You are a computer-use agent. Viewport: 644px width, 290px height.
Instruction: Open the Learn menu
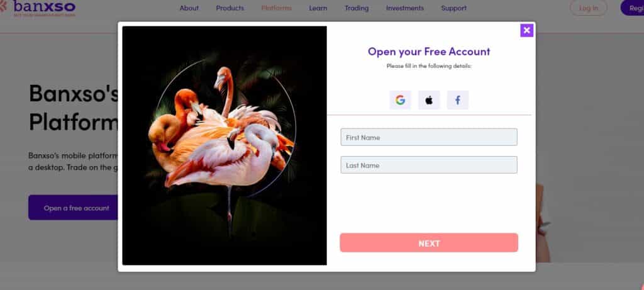pyautogui.click(x=318, y=8)
